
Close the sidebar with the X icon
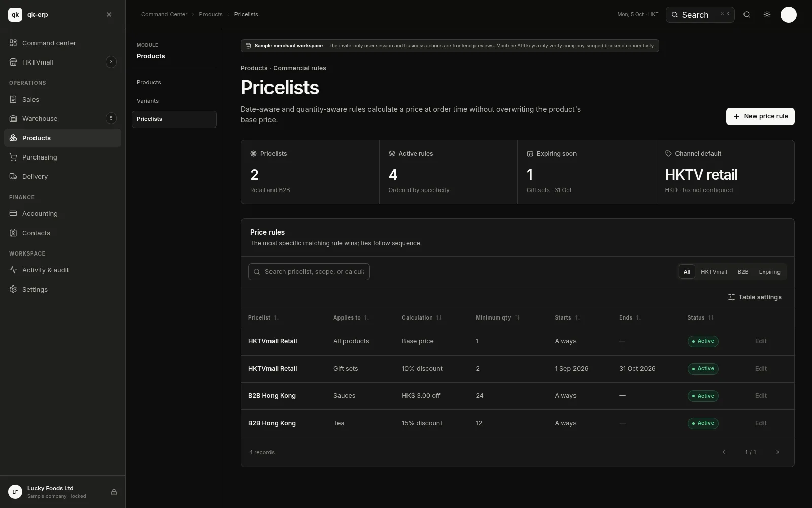click(x=109, y=15)
